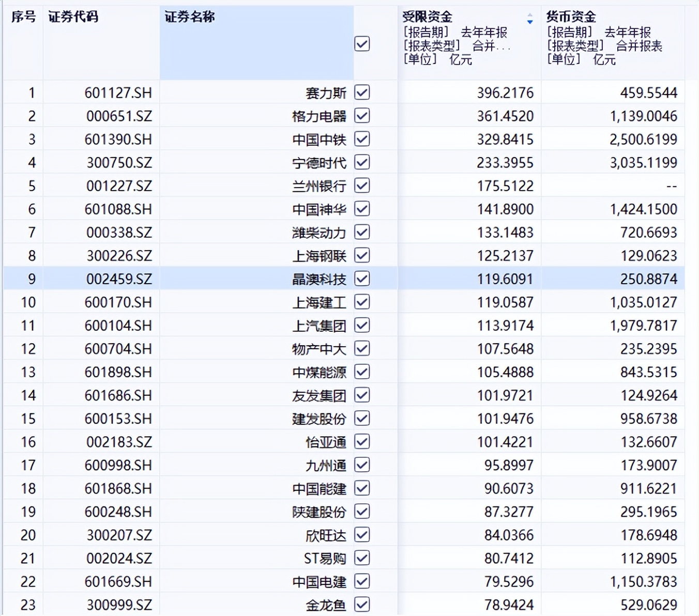Toggle the checkbox for 上汽集团
This screenshot has height=616, width=699.
pos(362,325)
